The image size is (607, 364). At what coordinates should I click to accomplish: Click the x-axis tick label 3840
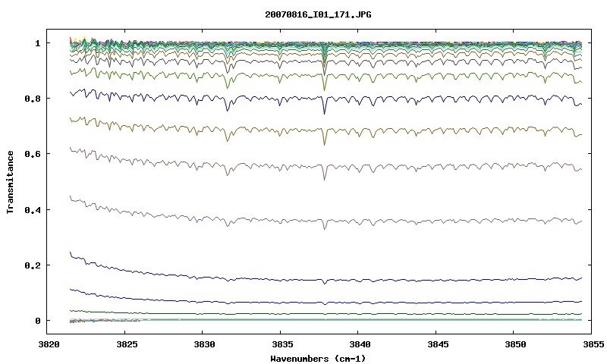point(360,344)
